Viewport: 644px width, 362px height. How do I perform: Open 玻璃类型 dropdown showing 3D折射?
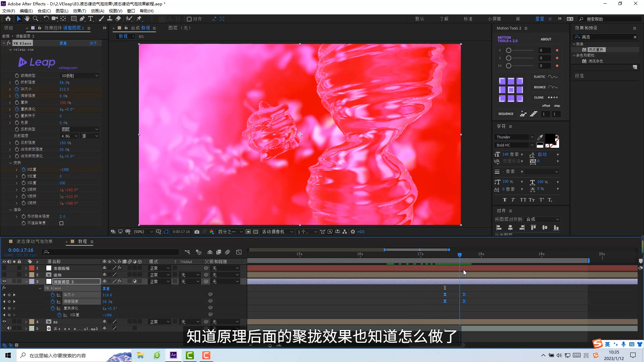point(79,76)
